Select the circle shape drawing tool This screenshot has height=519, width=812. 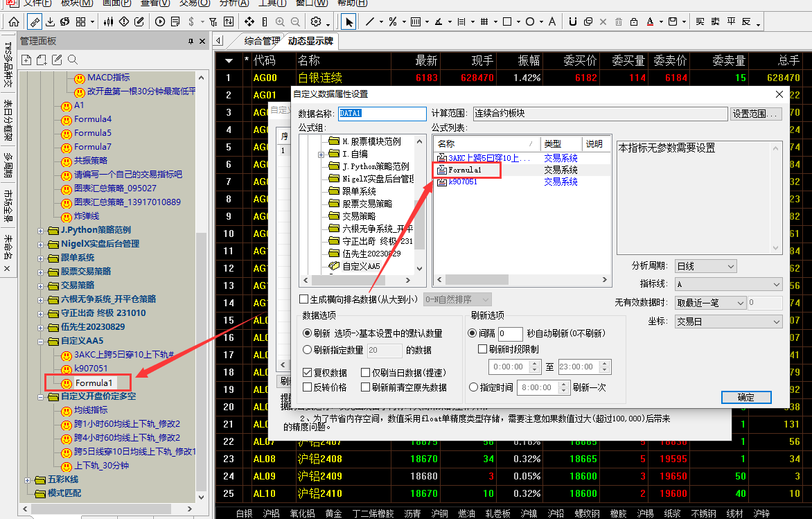point(530,21)
